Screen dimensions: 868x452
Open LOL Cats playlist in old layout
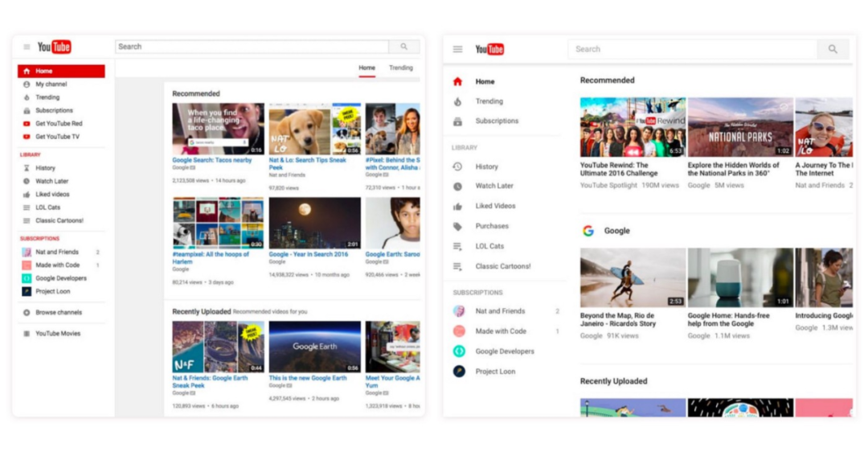pyautogui.click(x=47, y=208)
